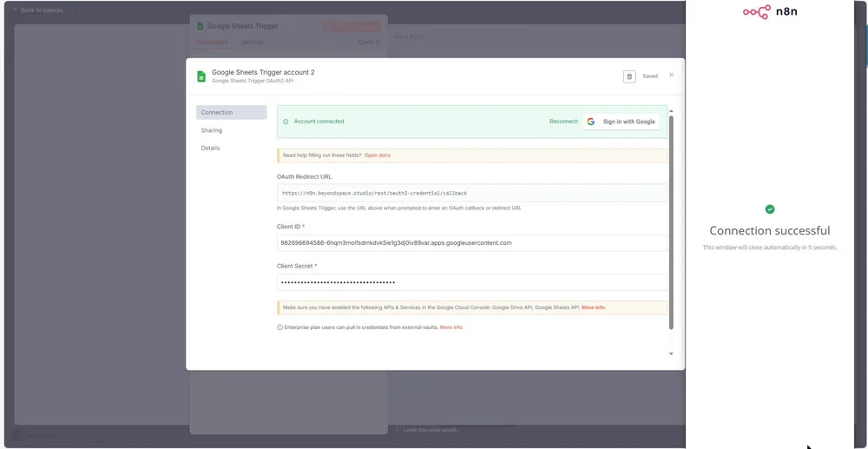Click the credential name Google Sheets Trigger account 2
868x449 pixels.
click(x=263, y=73)
